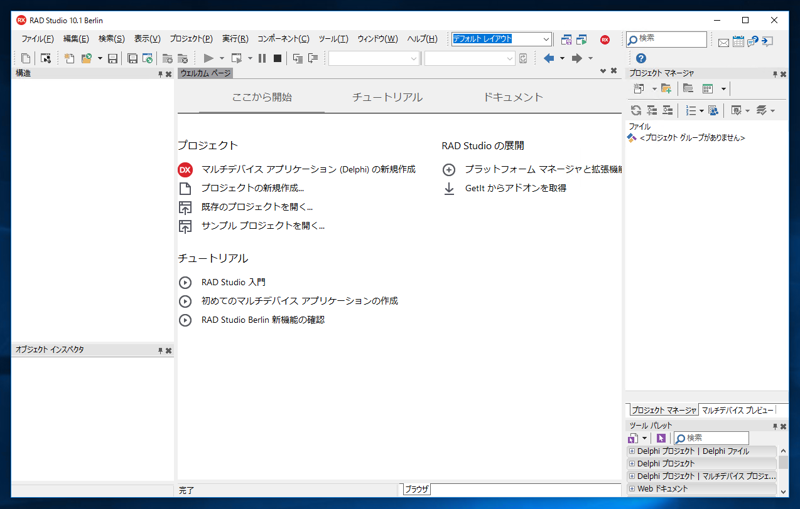Expand the Web ドキュメント palette category
This screenshot has width=800, height=509.
(632, 489)
